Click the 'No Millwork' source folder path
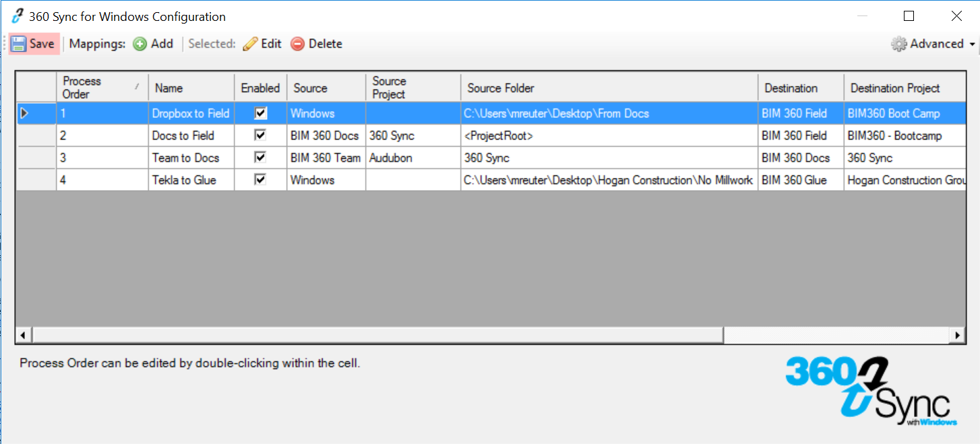Screen dimensions: 980x444 pos(609,180)
